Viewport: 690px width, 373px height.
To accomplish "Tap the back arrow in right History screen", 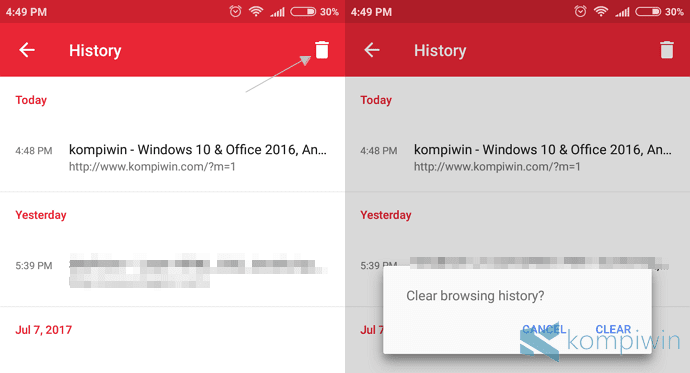I will [x=372, y=50].
